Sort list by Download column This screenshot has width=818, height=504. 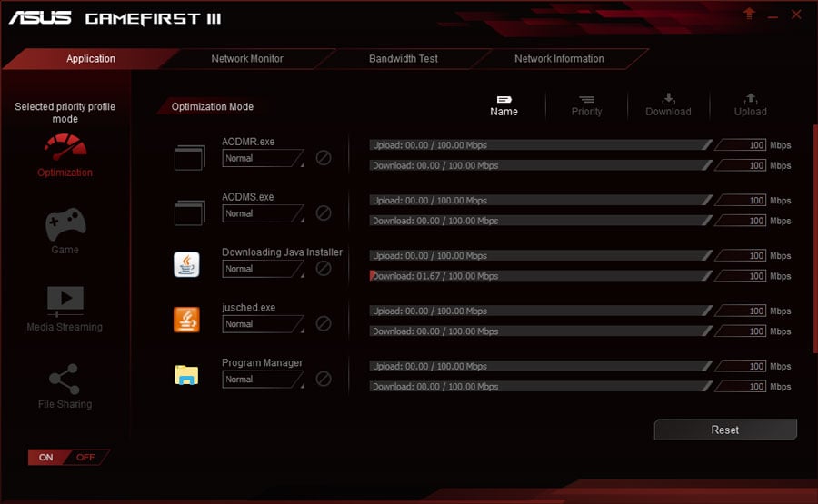(x=668, y=105)
